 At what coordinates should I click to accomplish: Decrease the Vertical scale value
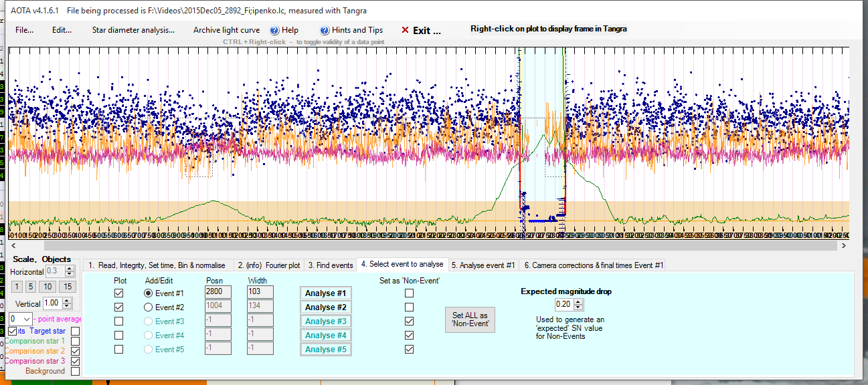click(x=66, y=306)
